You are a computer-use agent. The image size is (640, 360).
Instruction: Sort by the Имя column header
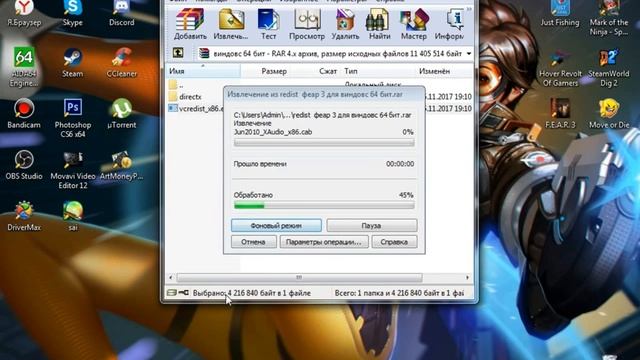203,71
